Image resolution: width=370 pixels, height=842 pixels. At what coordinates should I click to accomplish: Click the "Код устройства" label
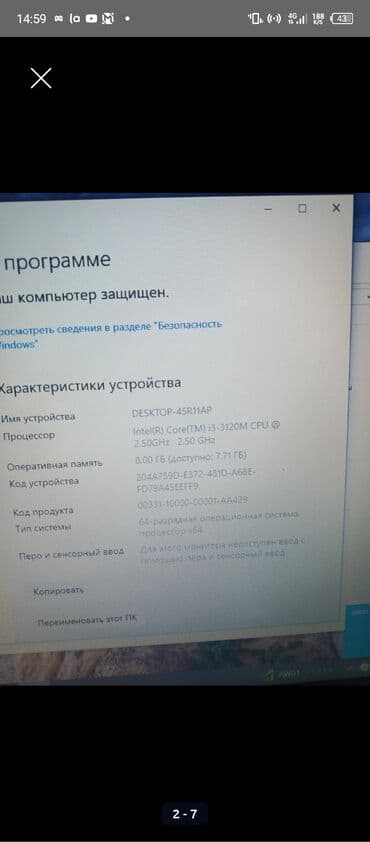point(44,483)
